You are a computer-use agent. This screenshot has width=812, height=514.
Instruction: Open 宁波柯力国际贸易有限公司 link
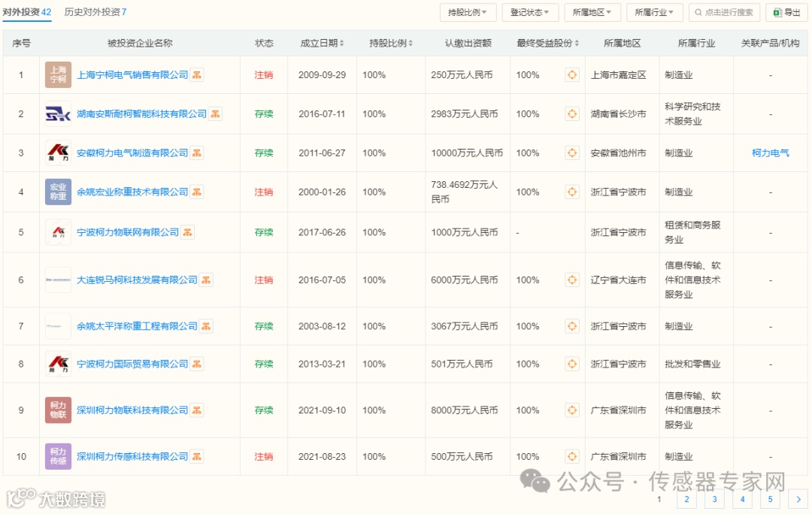pos(132,364)
